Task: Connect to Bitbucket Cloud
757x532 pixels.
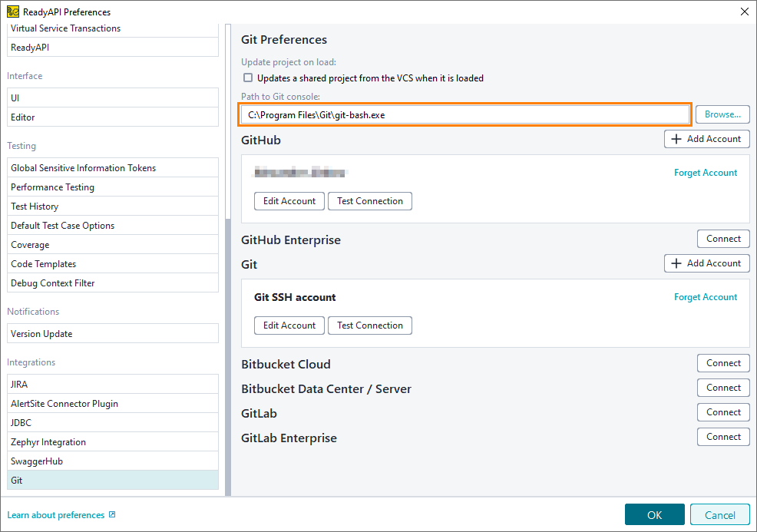Action: pos(722,362)
